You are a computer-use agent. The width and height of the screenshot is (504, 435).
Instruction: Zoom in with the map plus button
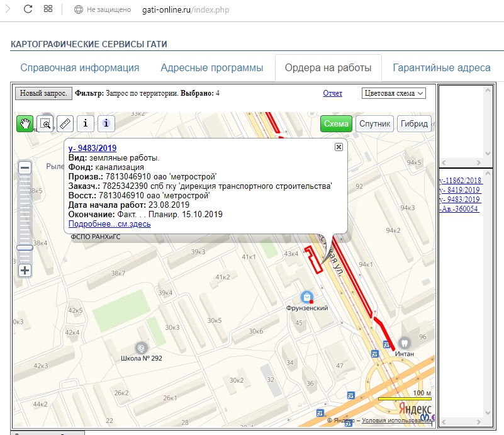coord(25,271)
